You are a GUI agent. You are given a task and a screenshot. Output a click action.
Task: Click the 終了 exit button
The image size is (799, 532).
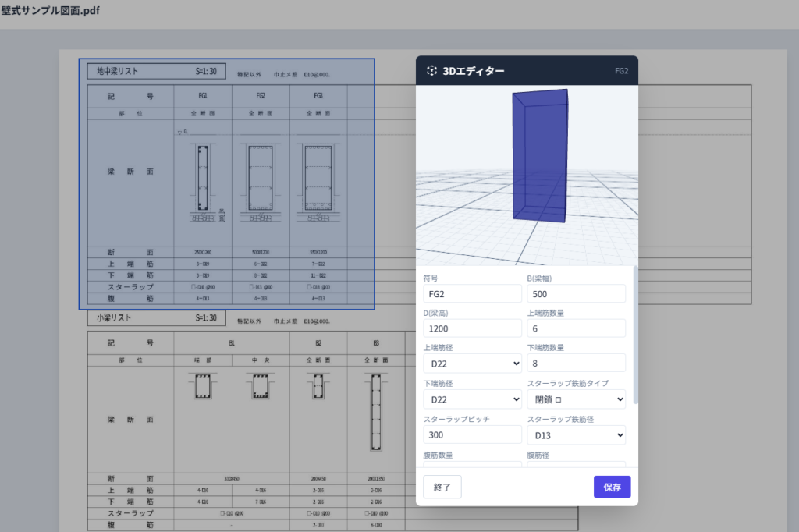click(x=442, y=487)
